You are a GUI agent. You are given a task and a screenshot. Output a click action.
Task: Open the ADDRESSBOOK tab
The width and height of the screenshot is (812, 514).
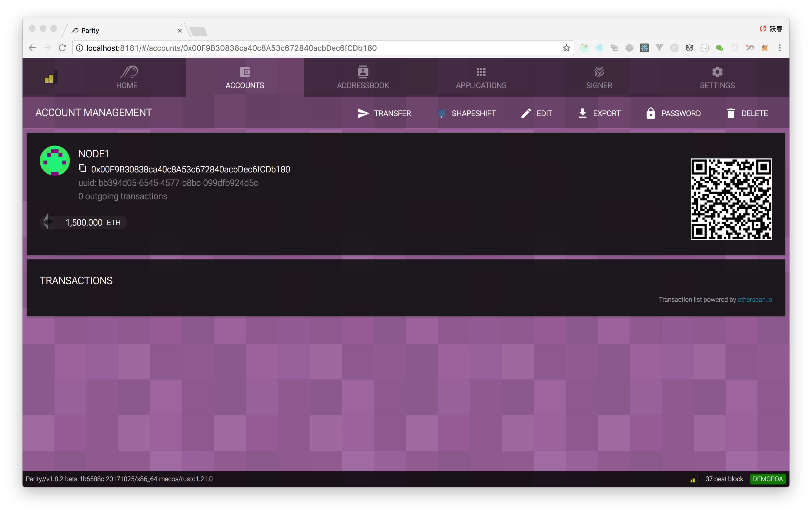pos(363,78)
